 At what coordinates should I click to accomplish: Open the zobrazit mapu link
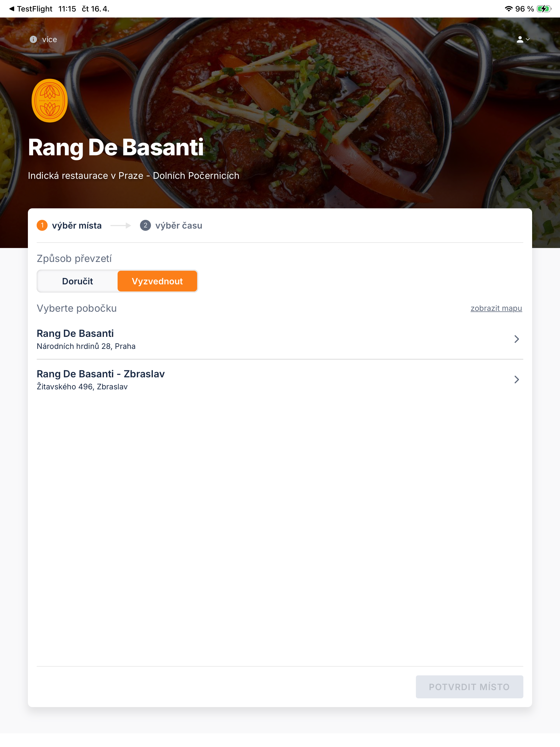click(x=496, y=308)
